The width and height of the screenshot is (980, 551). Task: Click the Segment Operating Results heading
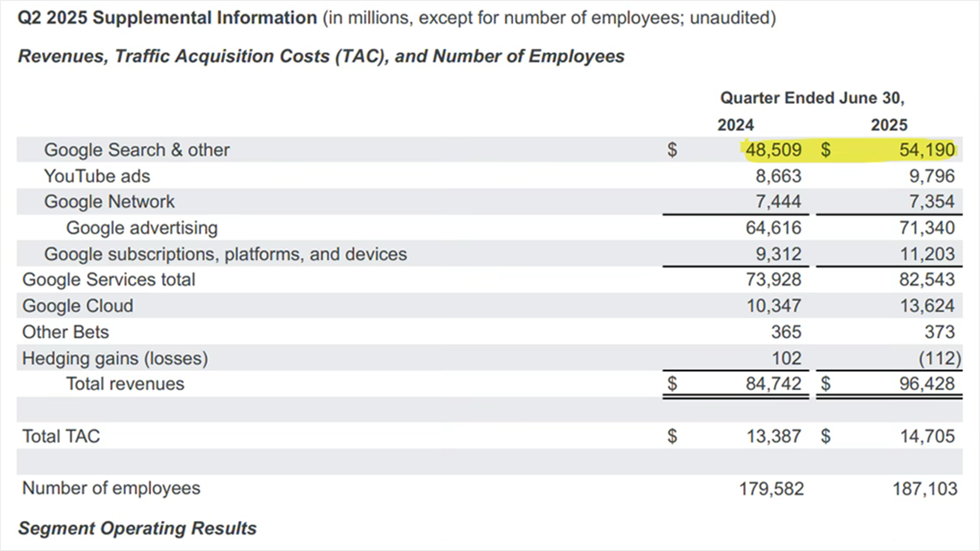pos(137,528)
